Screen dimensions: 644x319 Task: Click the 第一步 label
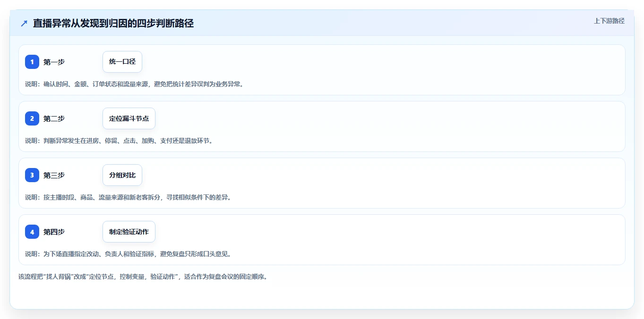tap(54, 62)
